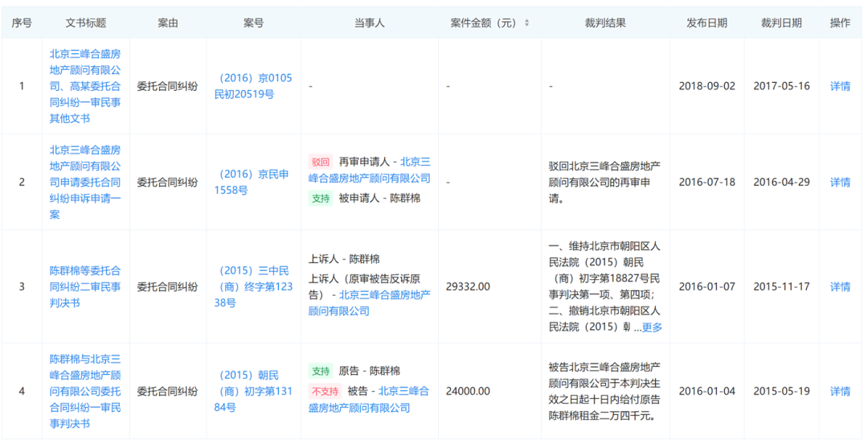This screenshot has width=868, height=444.
Task: Open company link 北京三峰合盛房地产顾问有限公司 for 再审申请人 in row 2
Action: pos(369,171)
